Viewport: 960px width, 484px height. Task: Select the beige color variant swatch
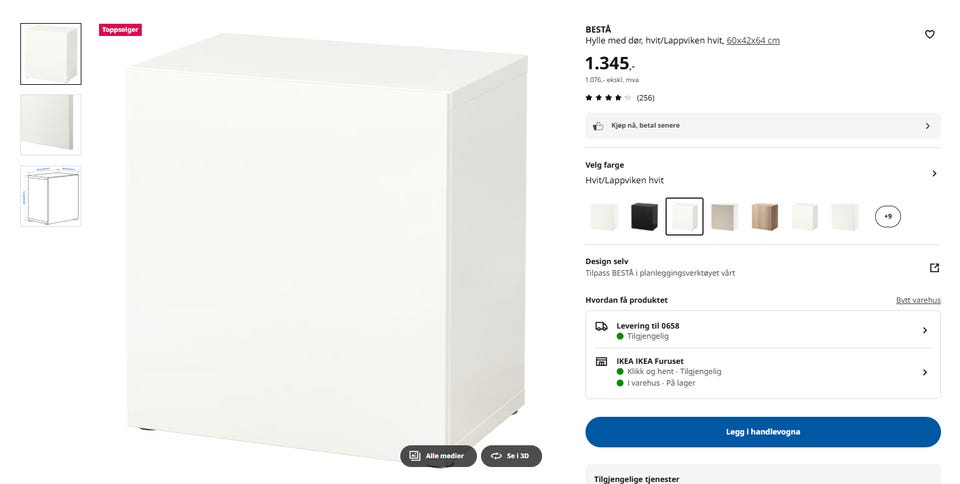724,217
